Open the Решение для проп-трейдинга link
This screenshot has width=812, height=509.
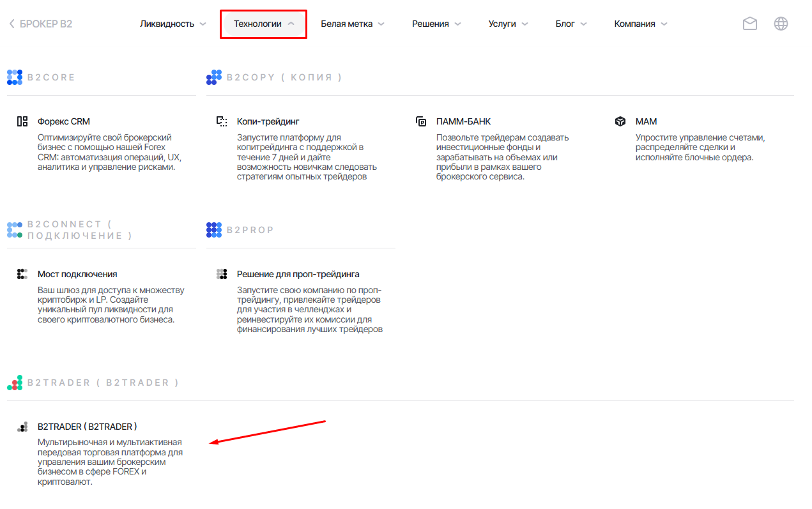298,274
